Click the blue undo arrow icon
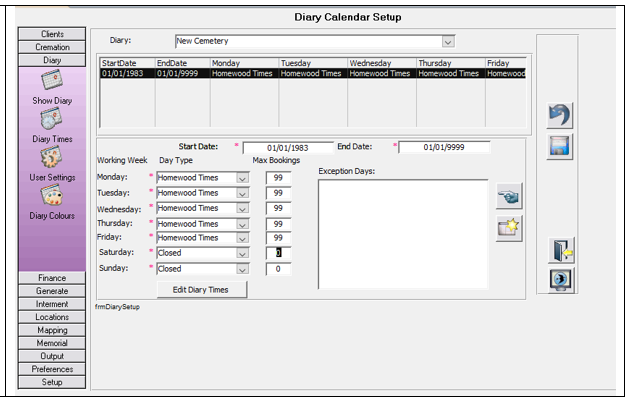626x398 pixels. coord(559,115)
